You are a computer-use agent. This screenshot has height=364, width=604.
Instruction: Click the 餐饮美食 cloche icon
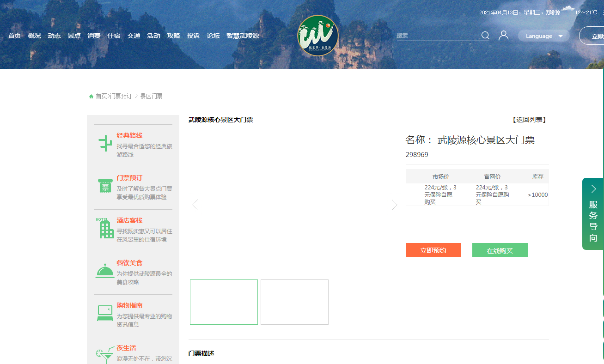point(105,271)
